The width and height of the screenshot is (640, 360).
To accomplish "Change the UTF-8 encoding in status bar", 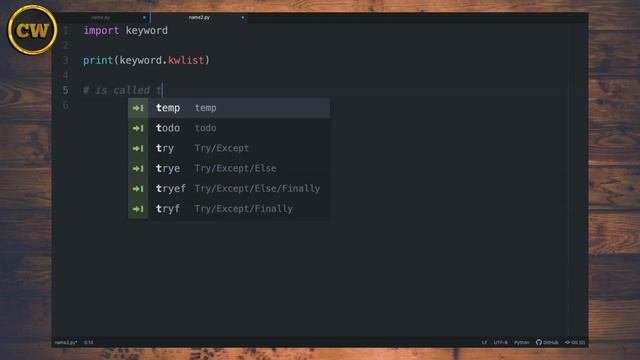I will 500,342.
